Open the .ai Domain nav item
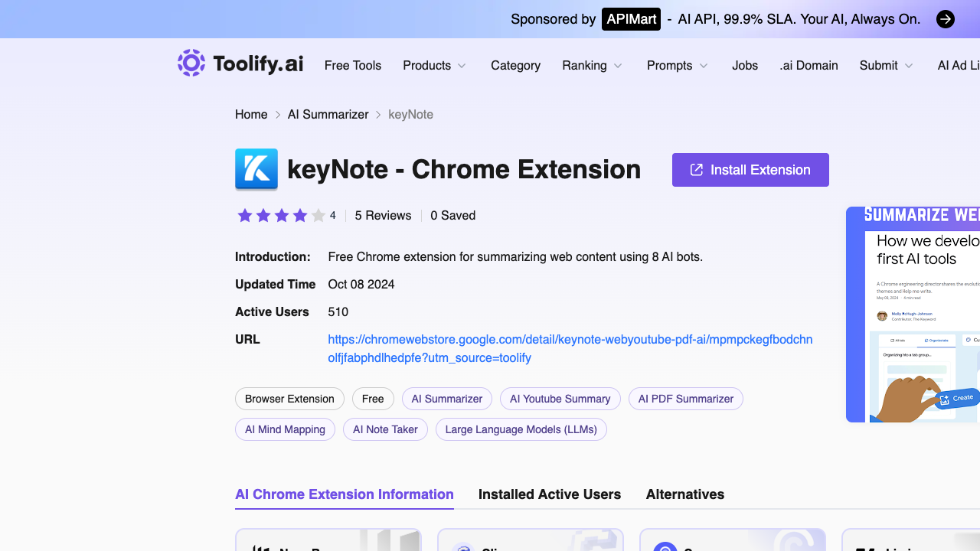This screenshot has width=980, height=551. pos(808,66)
